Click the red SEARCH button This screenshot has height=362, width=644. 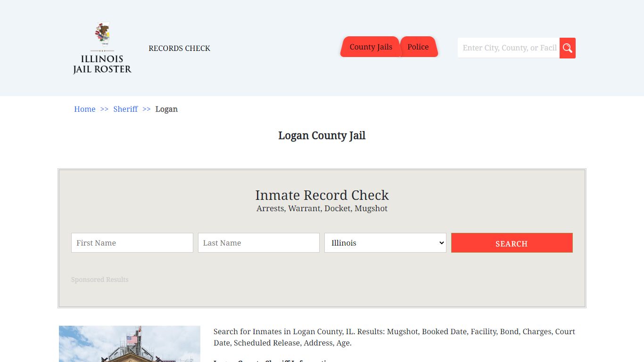[x=512, y=243]
